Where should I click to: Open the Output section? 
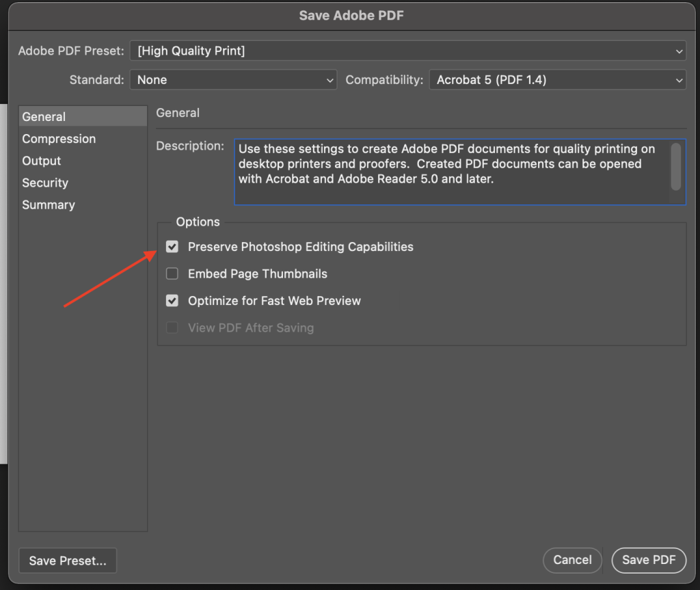click(x=83, y=161)
